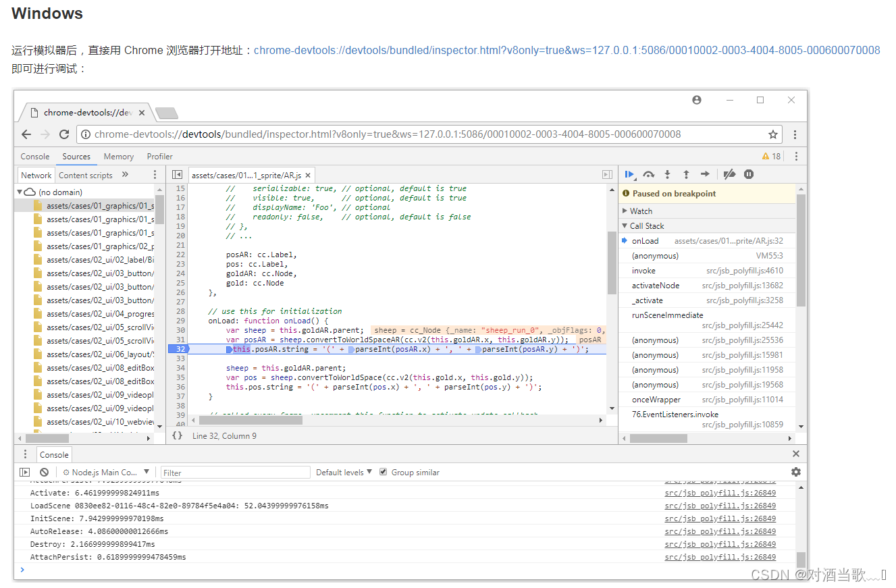The image size is (896, 588).
Task: Step out of current function
Action: (686, 174)
